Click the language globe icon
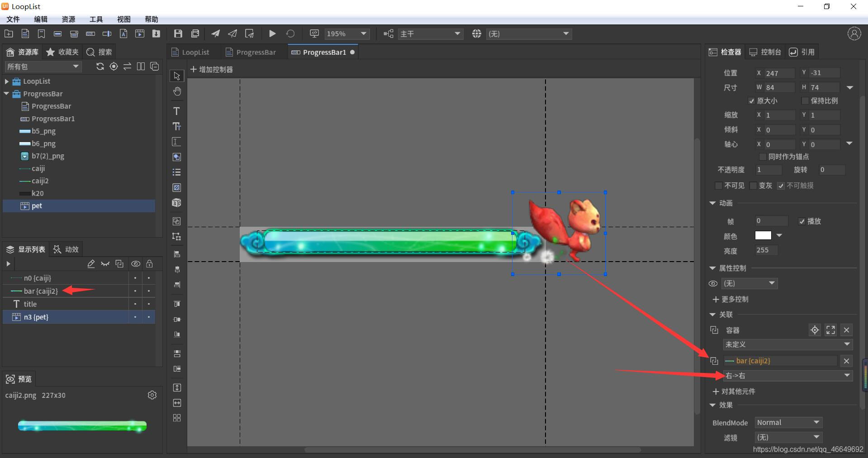 pyautogui.click(x=477, y=34)
